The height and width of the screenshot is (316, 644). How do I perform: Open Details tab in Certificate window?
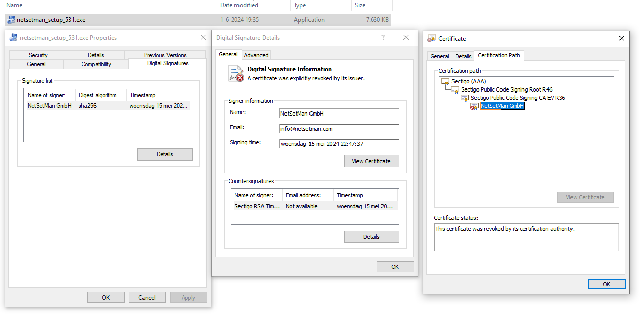point(463,56)
